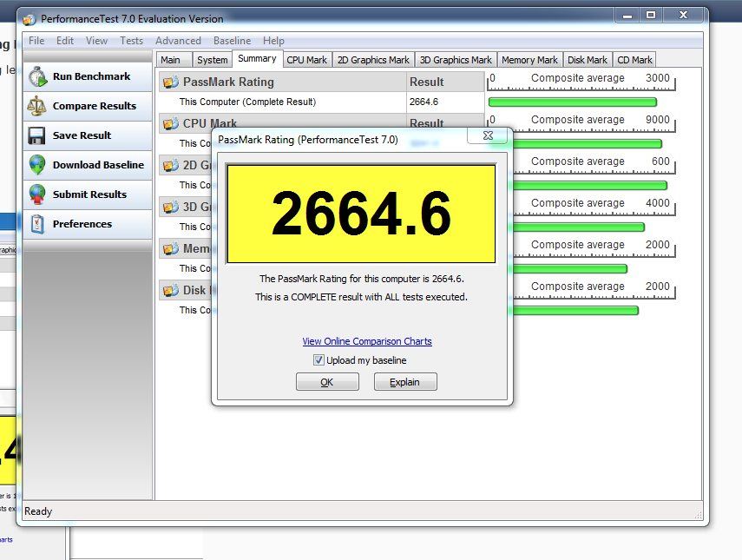Click the Compare Results scales icon

37,106
